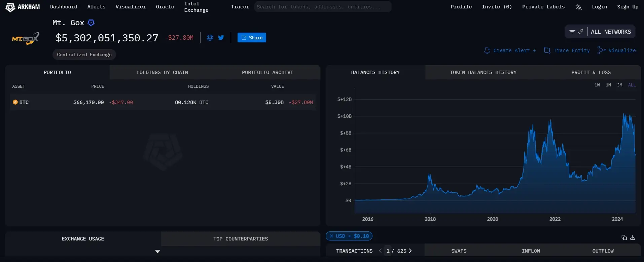Open the Intel Exchange page
644x262 pixels.
[x=196, y=7]
